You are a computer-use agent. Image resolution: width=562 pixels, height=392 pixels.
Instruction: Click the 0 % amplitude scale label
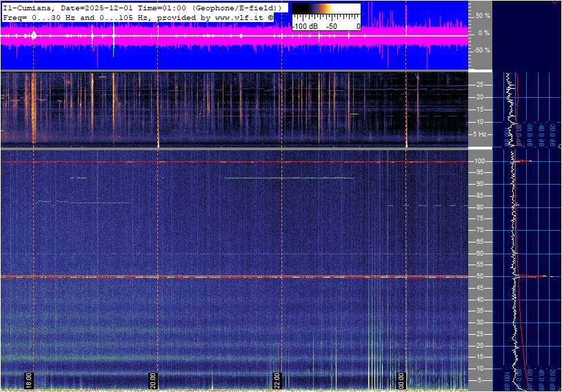[485, 32]
